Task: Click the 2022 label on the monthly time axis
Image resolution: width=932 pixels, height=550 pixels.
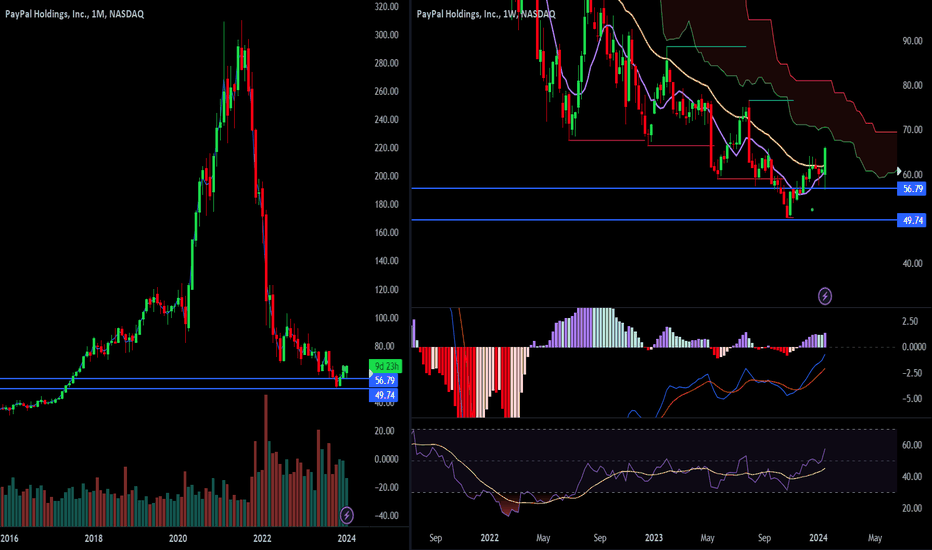Action: click(x=262, y=538)
